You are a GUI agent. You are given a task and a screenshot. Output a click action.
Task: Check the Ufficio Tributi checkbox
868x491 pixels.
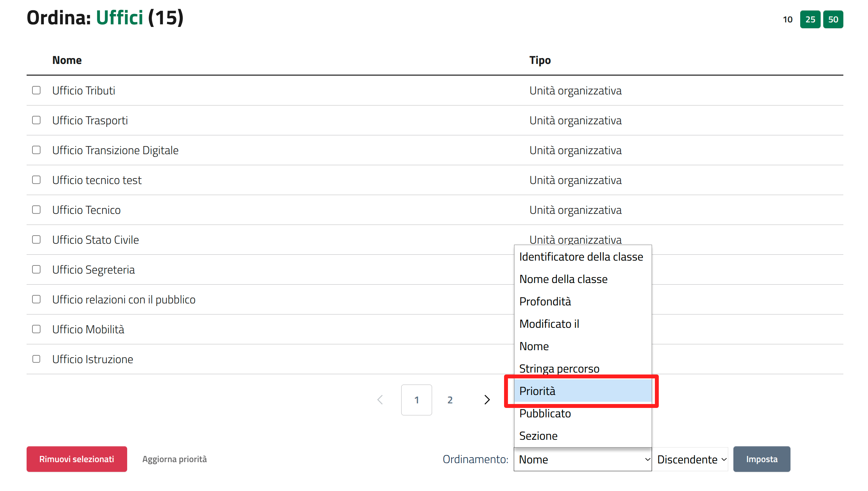click(x=36, y=90)
